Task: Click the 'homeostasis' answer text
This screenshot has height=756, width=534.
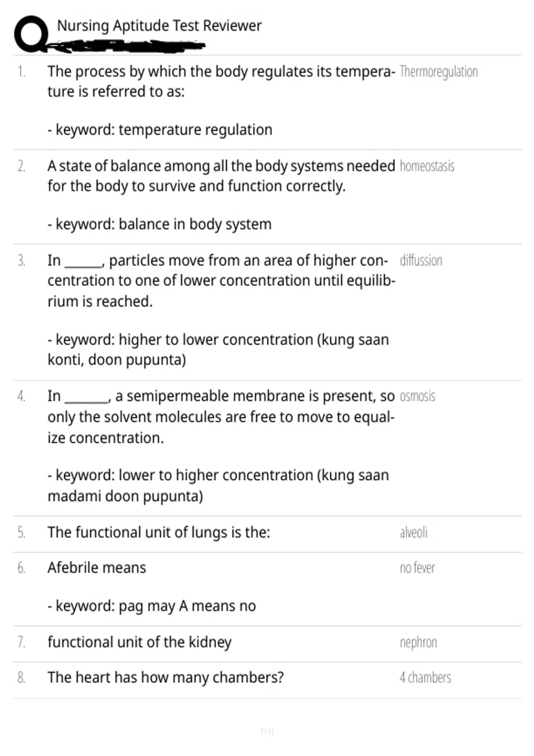Action: point(427,166)
